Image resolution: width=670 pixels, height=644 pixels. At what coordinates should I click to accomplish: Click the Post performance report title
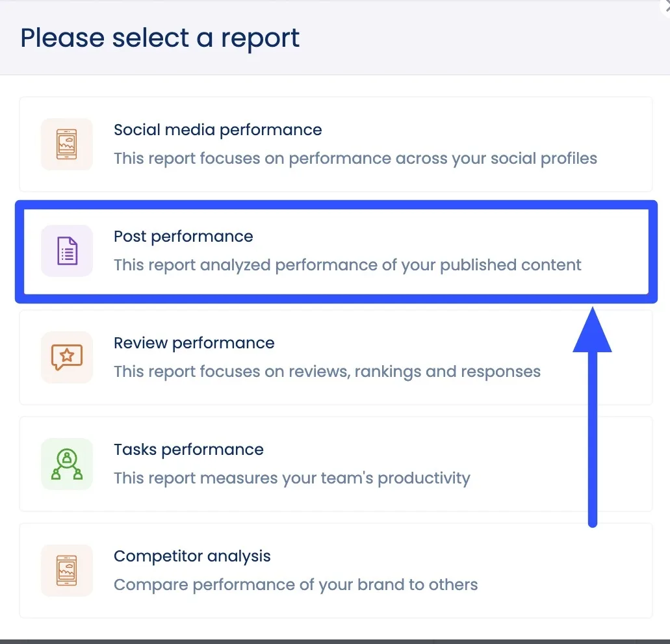click(x=183, y=236)
